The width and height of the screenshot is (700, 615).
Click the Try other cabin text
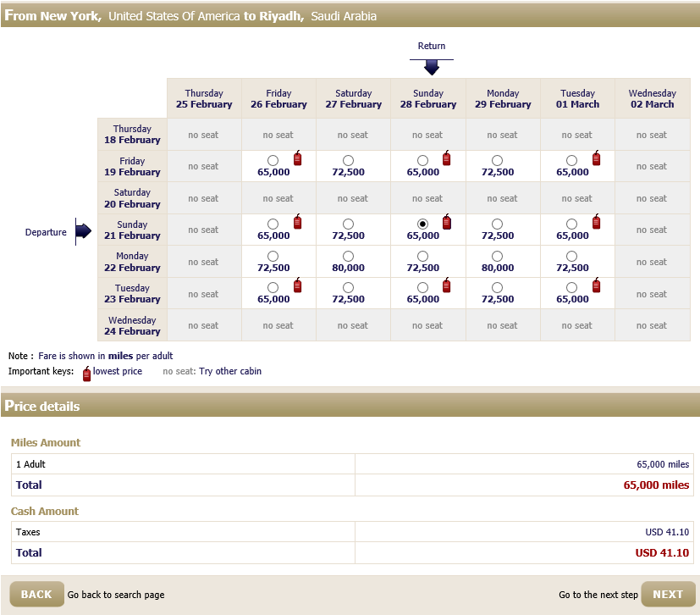230,372
